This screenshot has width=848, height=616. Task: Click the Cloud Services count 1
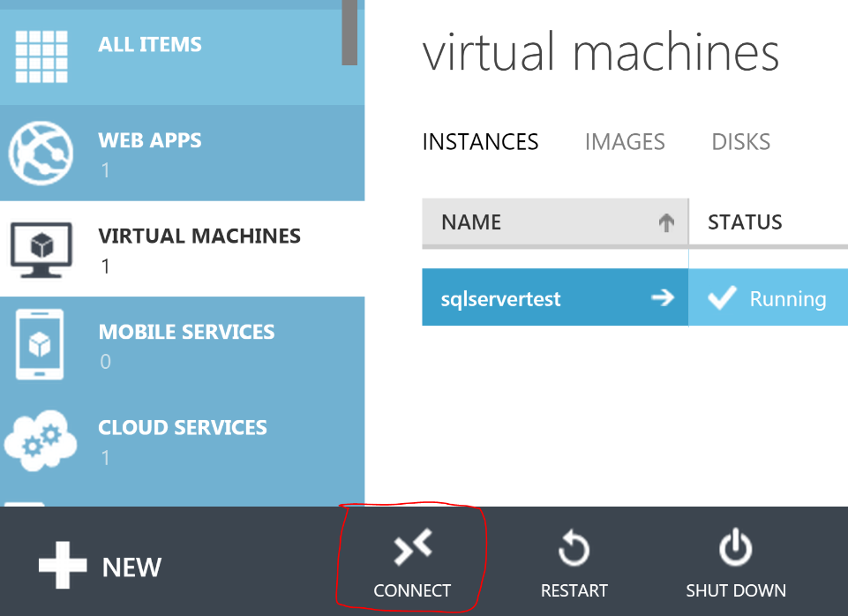tap(106, 458)
